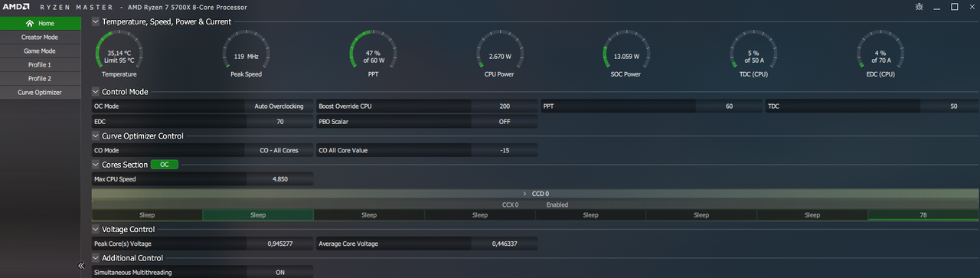The width and height of the screenshot is (980, 278).
Task: Switch to Profile 1
Action: pyautogui.click(x=41, y=64)
